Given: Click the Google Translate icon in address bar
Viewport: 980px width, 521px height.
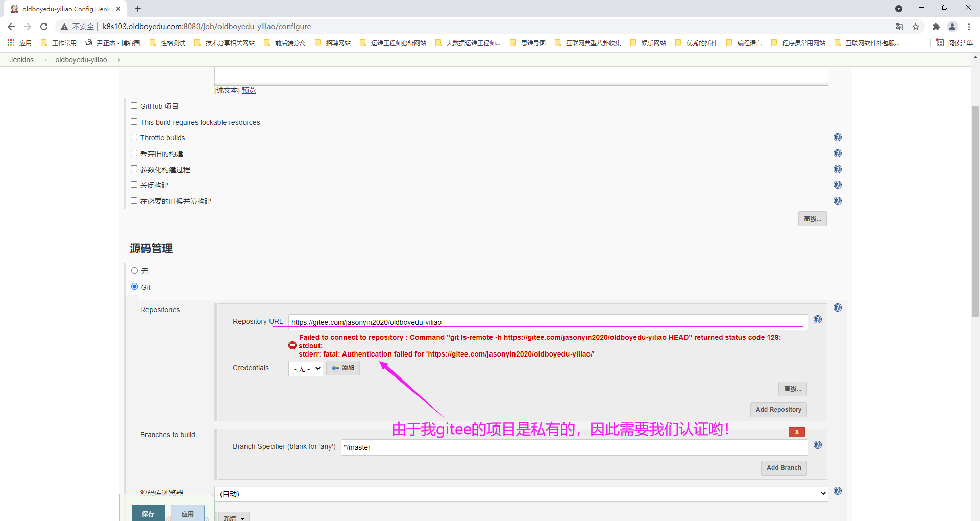Looking at the screenshot, I should (899, 27).
